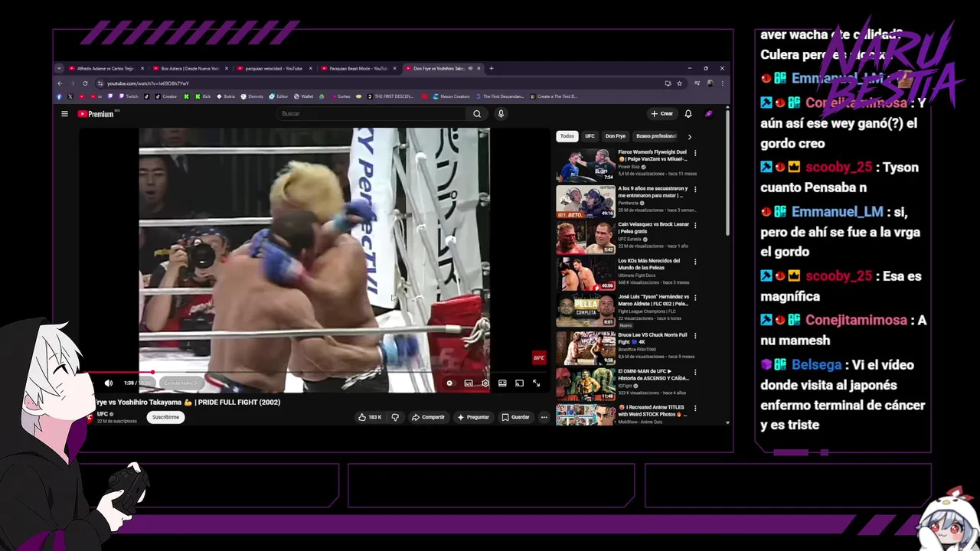Open El OMNI-MAN de UFC thumbnail
The height and width of the screenshot is (551, 980).
coord(586,385)
